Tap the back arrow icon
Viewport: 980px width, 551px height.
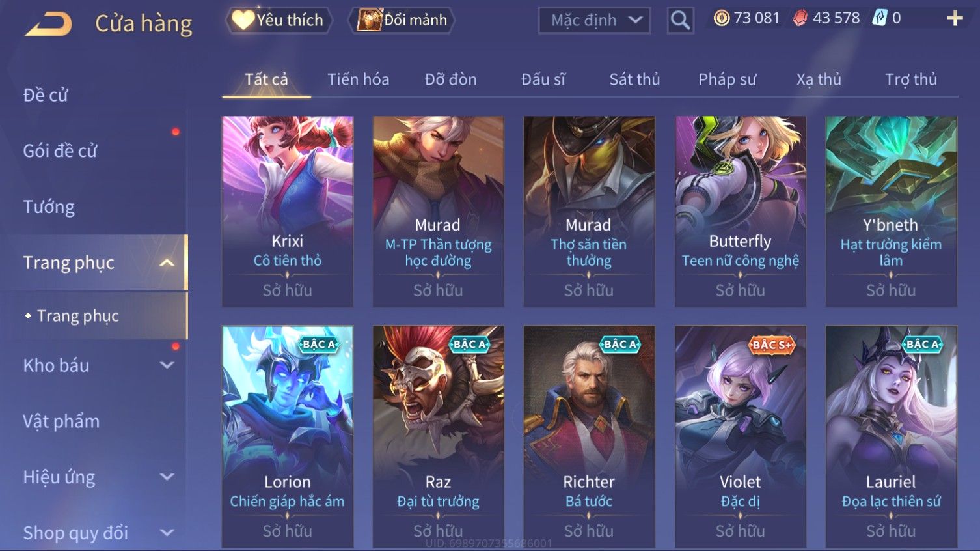point(49,24)
